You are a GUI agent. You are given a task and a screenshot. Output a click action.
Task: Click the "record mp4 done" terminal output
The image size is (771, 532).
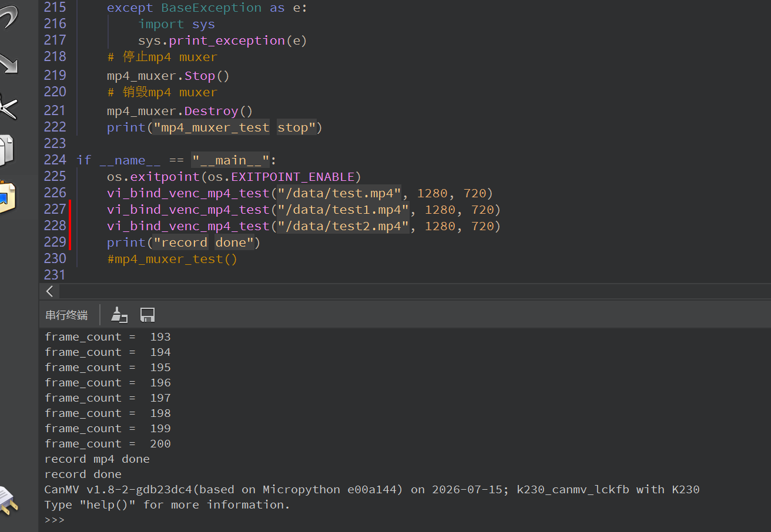click(97, 459)
